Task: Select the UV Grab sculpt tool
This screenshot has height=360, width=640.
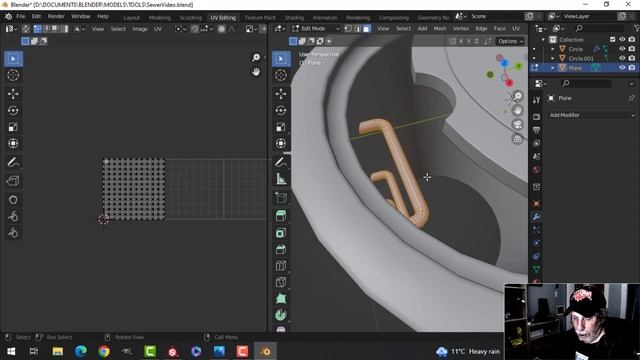Action: (x=13, y=200)
